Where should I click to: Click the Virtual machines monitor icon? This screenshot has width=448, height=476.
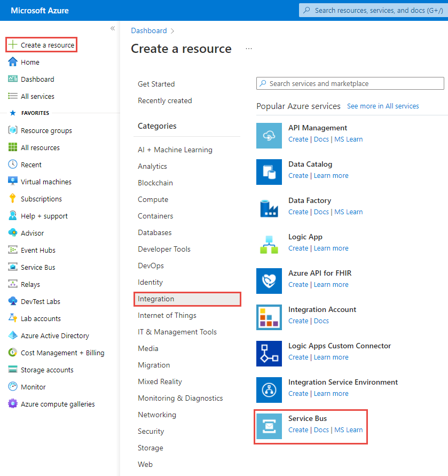coord(13,181)
